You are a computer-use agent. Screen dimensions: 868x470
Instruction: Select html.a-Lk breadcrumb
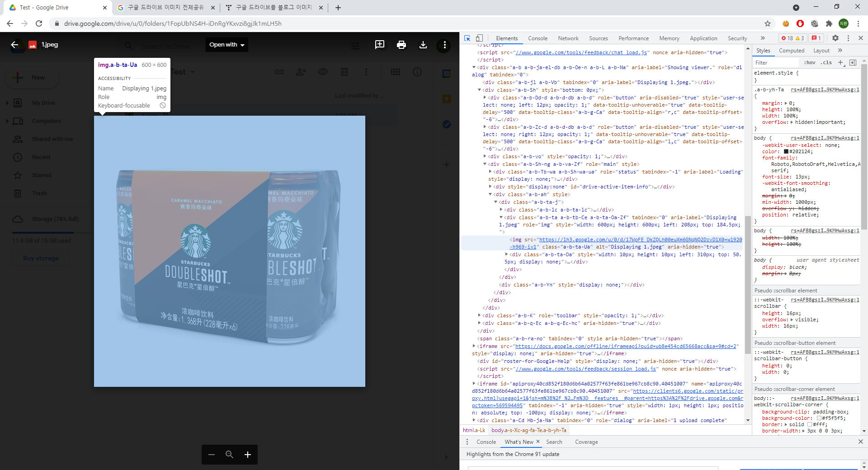coord(474,431)
